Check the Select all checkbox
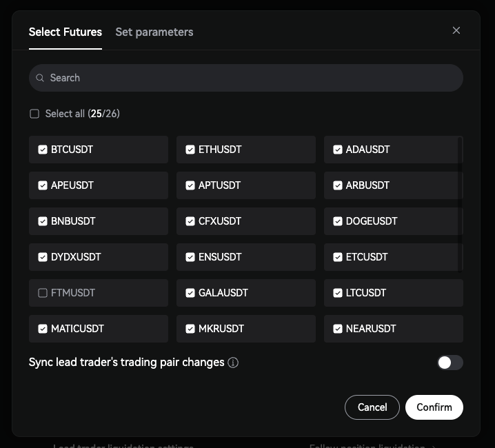Image resolution: width=495 pixels, height=448 pixels. tap(34, 114)
